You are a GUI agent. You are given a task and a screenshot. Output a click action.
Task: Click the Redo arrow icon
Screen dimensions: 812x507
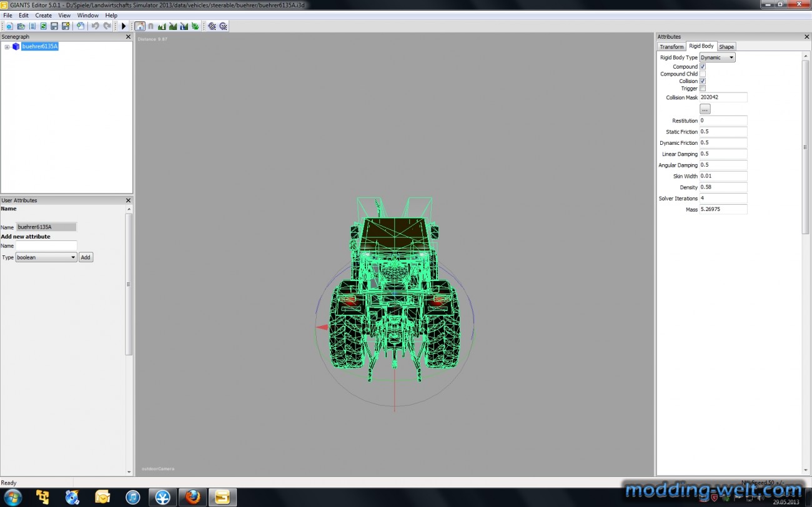pos(107,26)
